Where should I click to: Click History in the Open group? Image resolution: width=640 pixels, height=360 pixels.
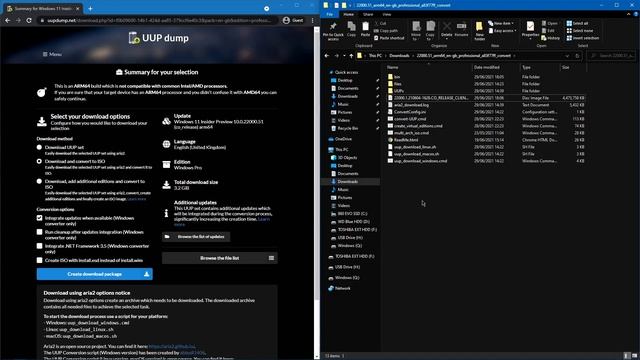551,38
